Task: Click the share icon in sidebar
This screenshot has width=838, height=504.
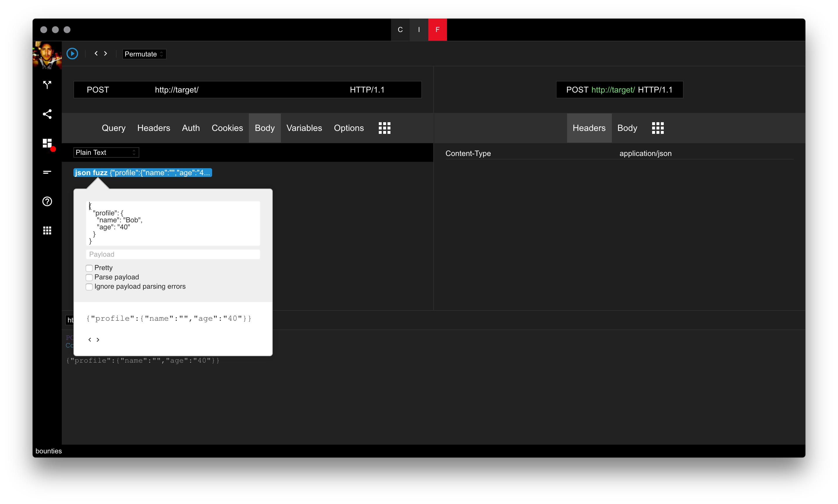Action: (x=47, y=114)
